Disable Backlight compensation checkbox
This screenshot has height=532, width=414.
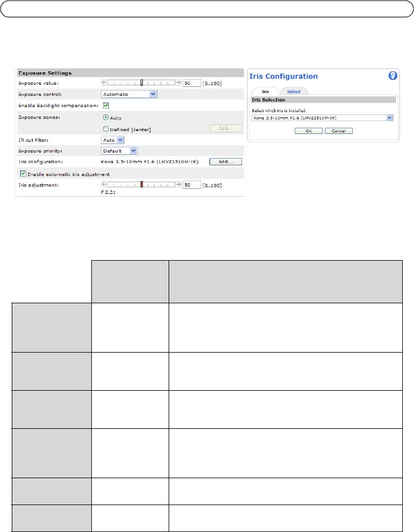(x=105, y=105)
